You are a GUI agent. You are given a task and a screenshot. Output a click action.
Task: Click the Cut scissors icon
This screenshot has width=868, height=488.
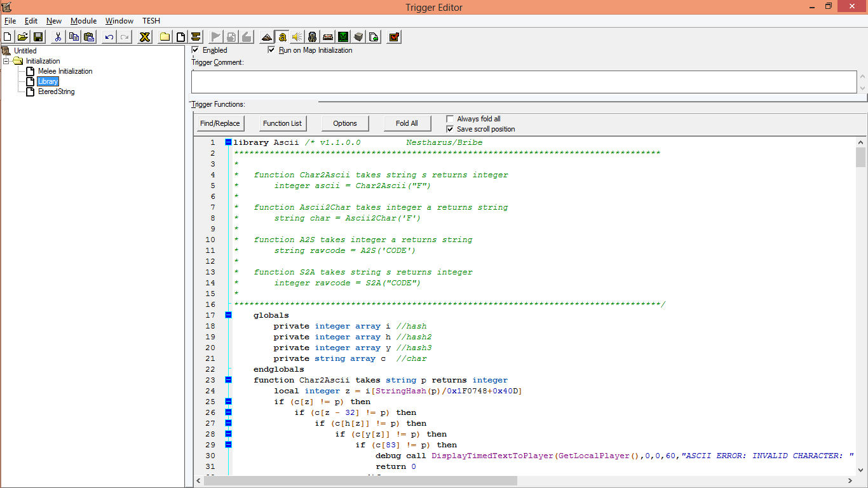(x=58, y=37)
